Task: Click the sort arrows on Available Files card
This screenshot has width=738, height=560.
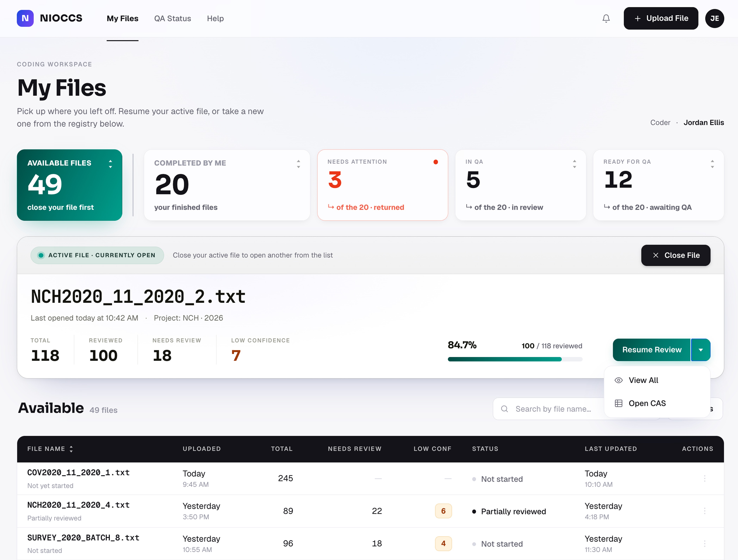Action: click(x=110, y=164)
